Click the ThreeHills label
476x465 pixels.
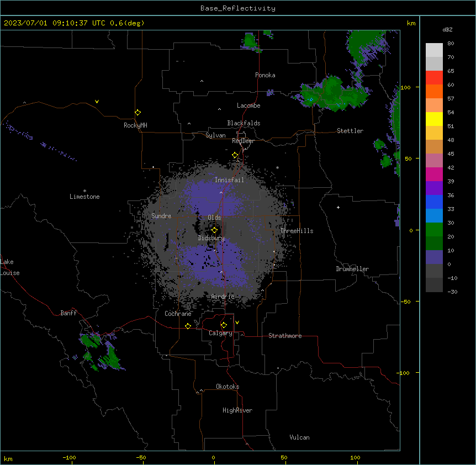click(297, 231)
